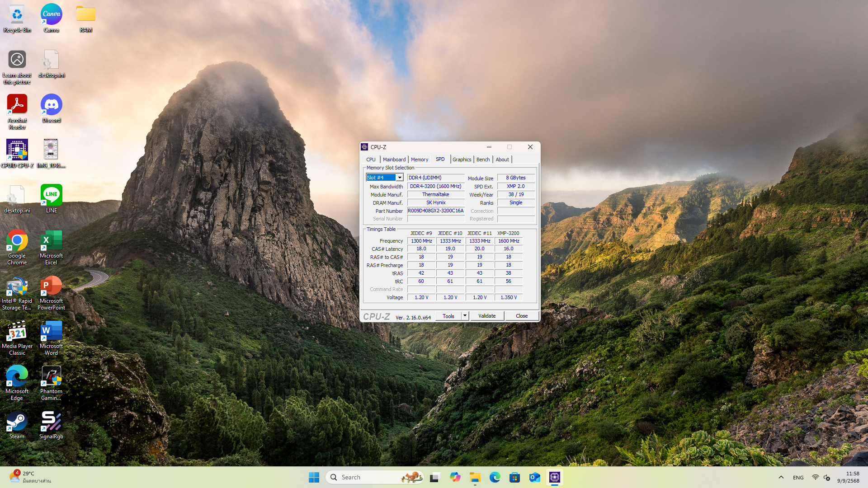Open File Explorer from the taskbar
This screenshot has width=868, height=488.
(x=475, y=477)
